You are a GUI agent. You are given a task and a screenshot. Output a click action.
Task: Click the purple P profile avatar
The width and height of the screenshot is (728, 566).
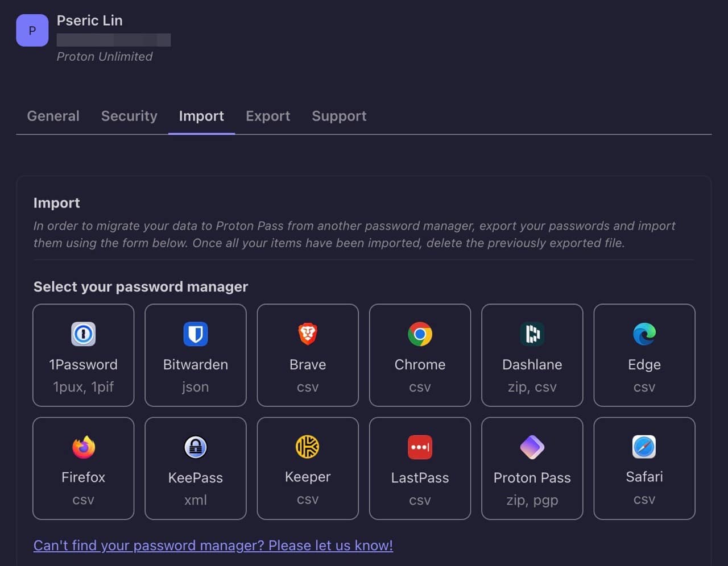32,31
